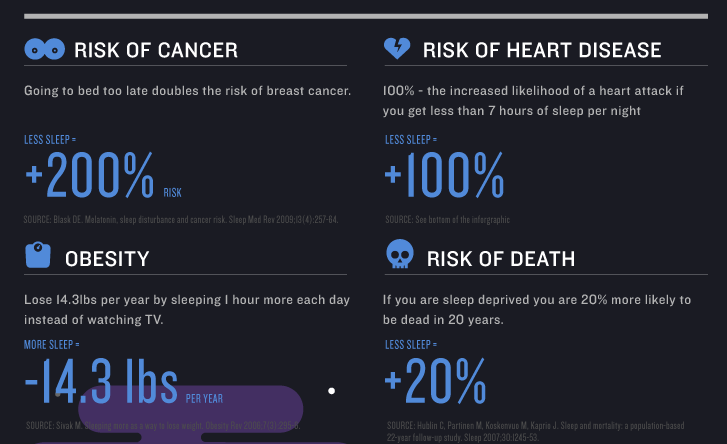The height and width of the screenshot is (444, 727).
Task: Click the +20% death risk figure
Action: pyautogui.click(x=435, y=383)
